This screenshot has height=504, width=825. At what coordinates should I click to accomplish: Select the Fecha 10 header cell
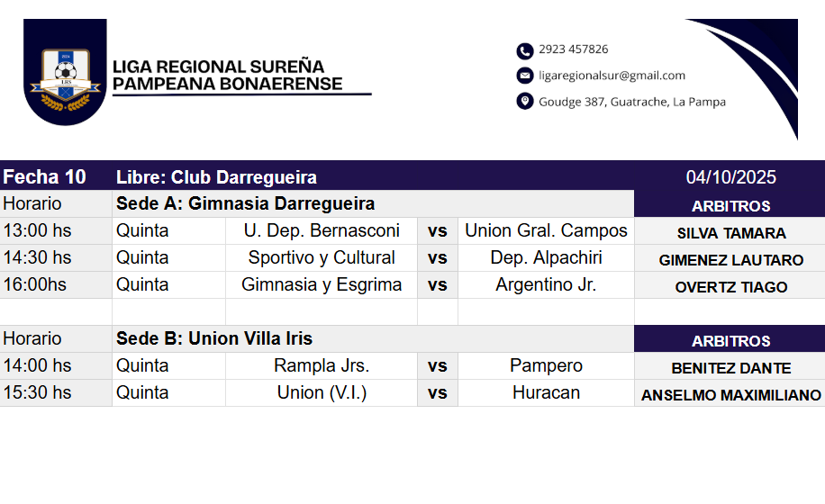[45, 176]
